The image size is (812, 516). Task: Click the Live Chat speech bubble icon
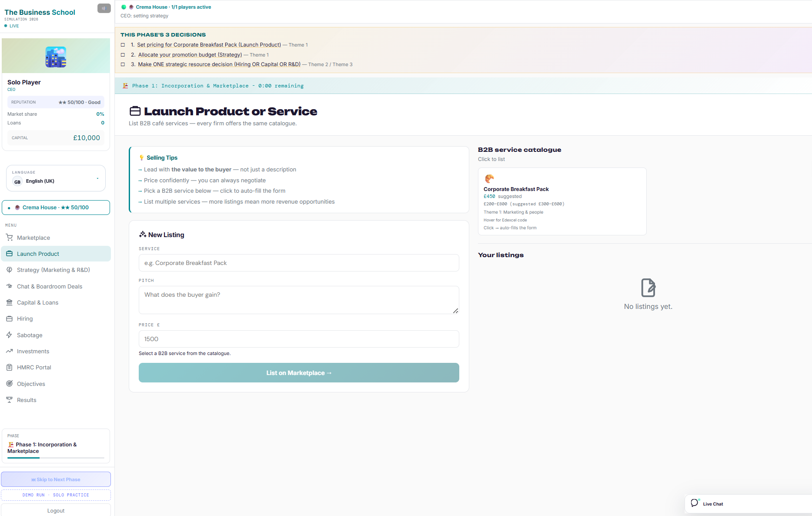695,503
